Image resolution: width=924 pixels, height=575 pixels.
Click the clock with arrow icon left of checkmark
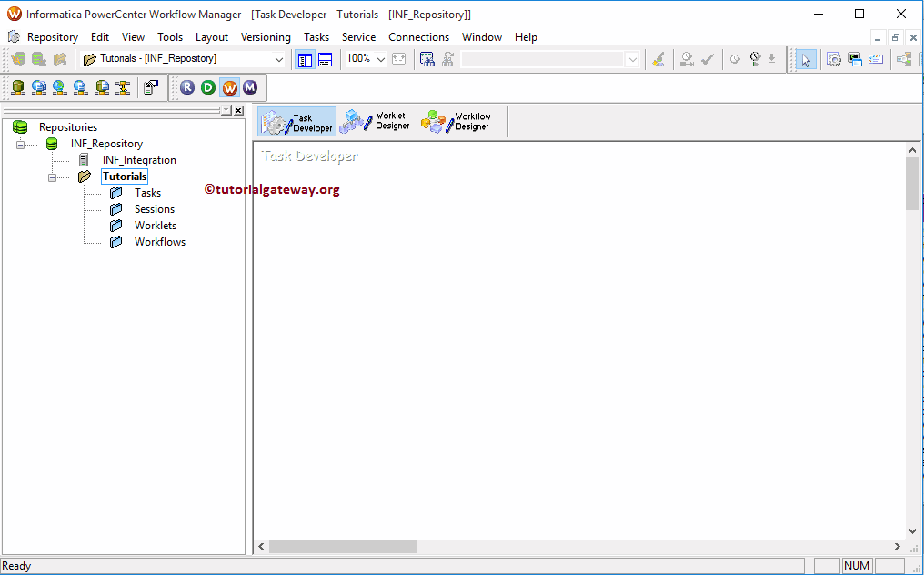point(687,59)
